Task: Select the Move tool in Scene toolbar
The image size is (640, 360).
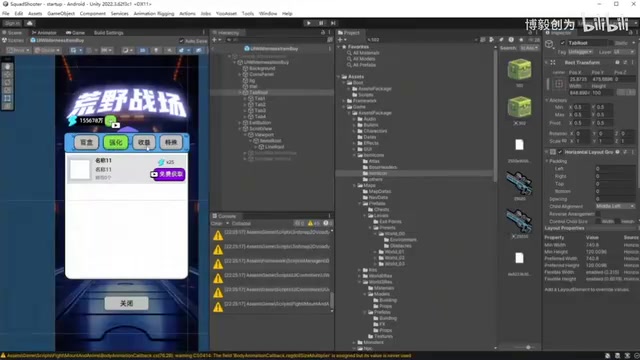Action: [x=8, y=75]
